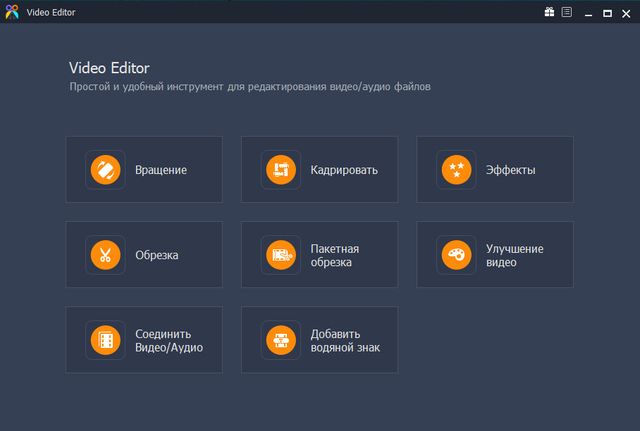Click the gift icon in title bar
The height and width of the screenshot is (431, 640).
[549, 12]
